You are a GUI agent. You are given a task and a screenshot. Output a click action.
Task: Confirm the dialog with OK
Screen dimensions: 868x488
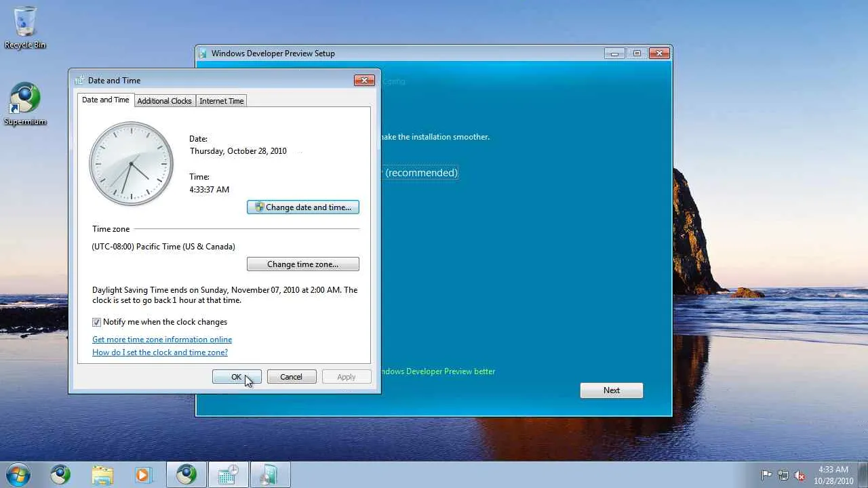(237, 377)
